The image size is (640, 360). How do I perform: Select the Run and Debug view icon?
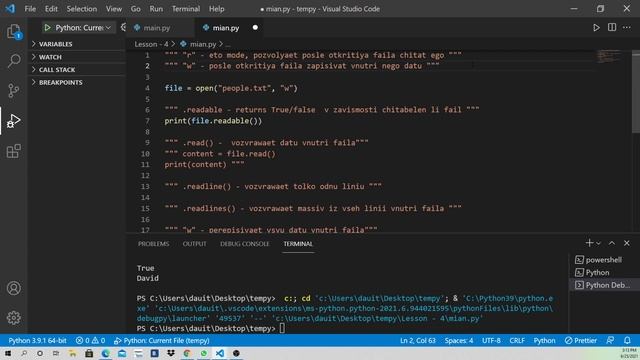(x=14, y=121)
